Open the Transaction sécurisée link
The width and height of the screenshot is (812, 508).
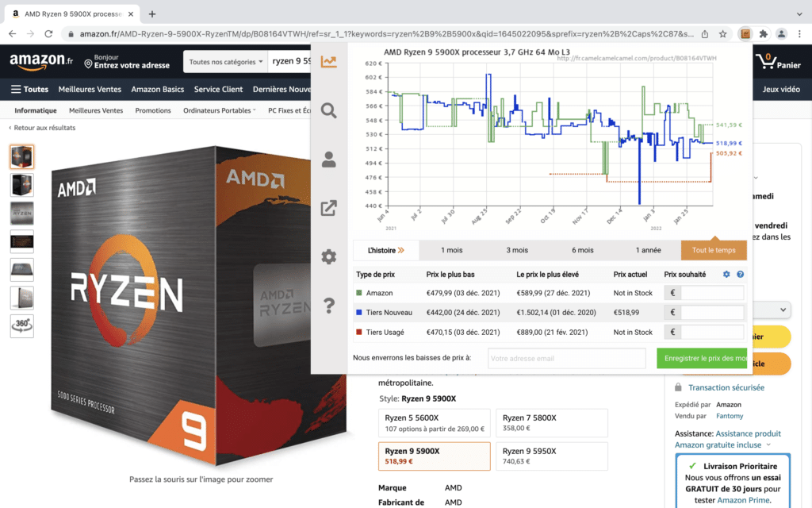point(726,387)
